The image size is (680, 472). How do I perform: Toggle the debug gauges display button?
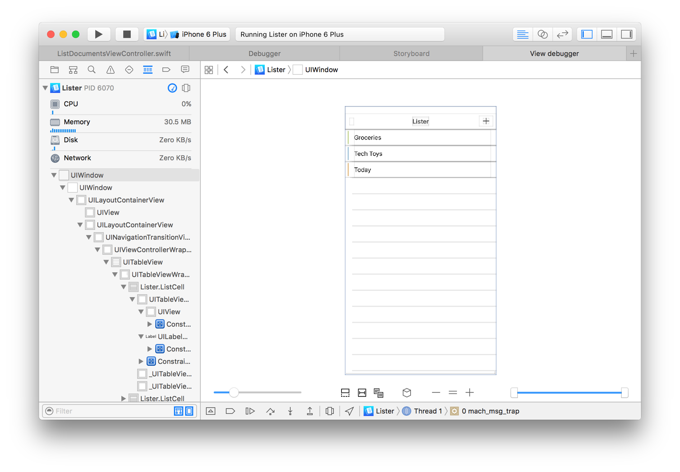pyautogui.click(x=172, y=88)
